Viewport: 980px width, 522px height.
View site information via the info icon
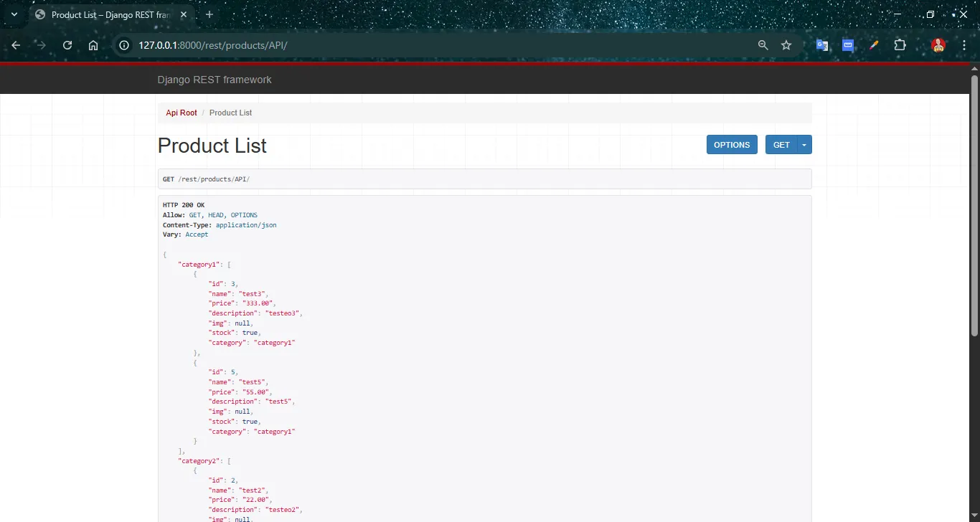pyautogui.click(x=123, y=44)
